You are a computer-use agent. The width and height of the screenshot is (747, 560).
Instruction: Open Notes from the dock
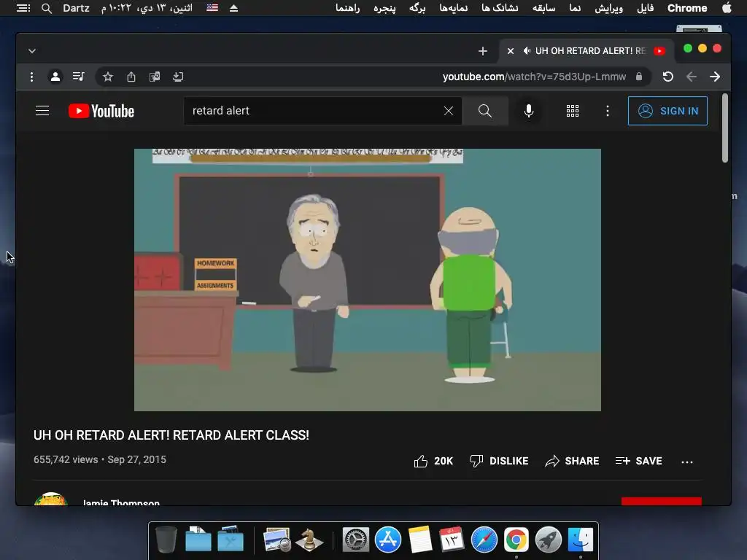click(x=419, y=540)
